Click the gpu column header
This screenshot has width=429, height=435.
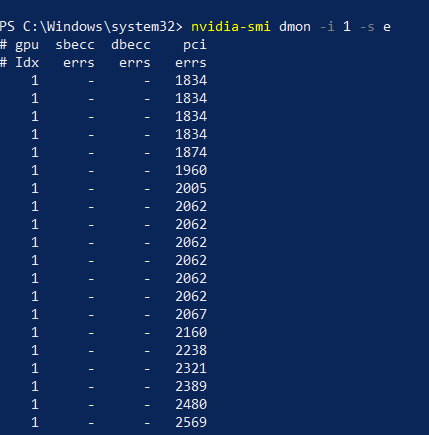coord(27,46)
